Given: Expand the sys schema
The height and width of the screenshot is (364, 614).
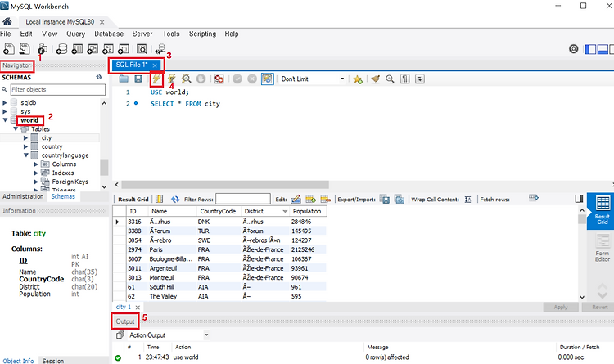Looking at the screenshot, I should 5,111.
